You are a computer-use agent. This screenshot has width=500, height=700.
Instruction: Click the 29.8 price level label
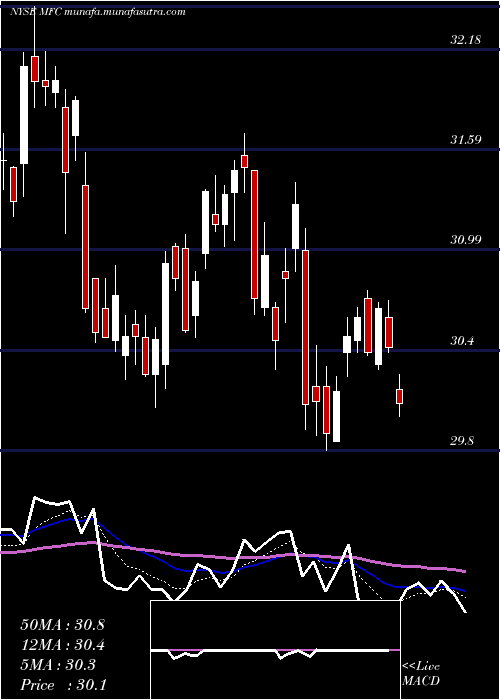coord(462,441)
